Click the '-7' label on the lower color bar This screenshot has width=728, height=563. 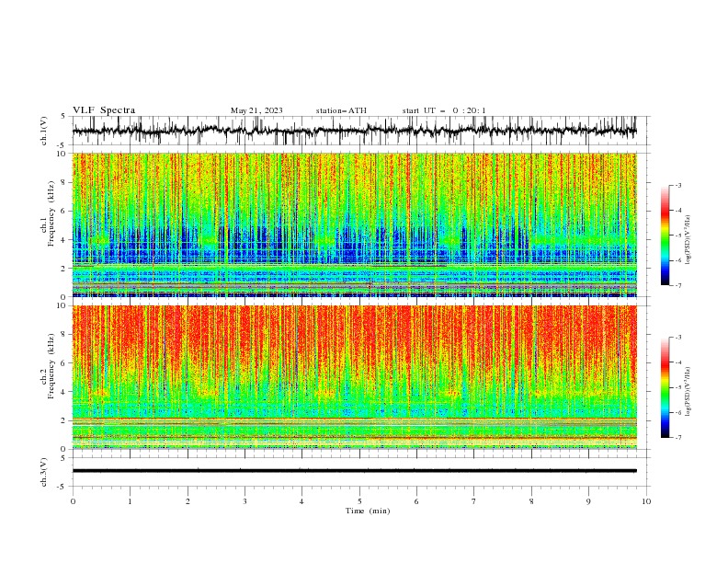pyautogui.click(x=678, y=438)
